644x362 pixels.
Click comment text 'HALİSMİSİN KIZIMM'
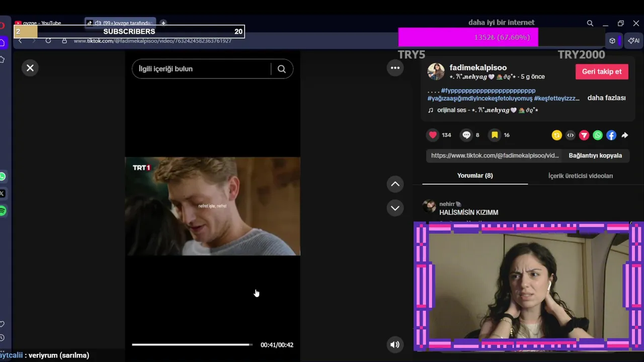(x=469, y=213)
